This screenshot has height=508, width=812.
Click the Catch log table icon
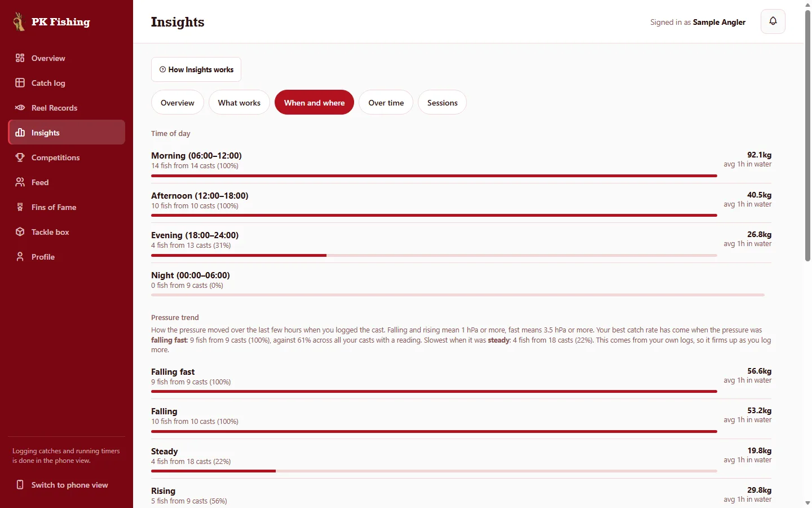(20, 83)
